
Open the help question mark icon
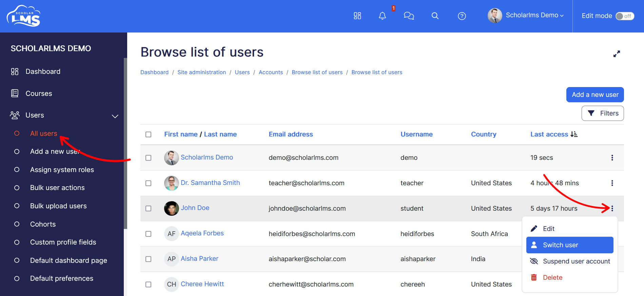click(462, 16)
